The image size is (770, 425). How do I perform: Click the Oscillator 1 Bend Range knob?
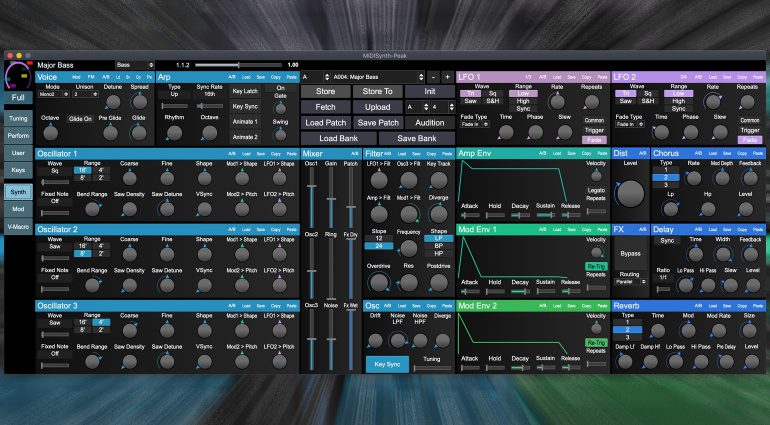coord(92,208)
